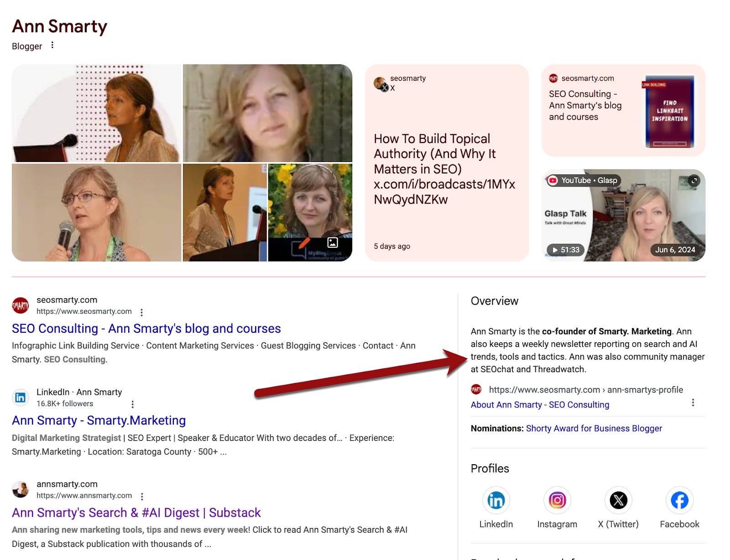Image resolution: width=730 pixels, height=560 pixels.
Task: Play the 51:33 Glasp Talk video
Action: tap(566, 250)
